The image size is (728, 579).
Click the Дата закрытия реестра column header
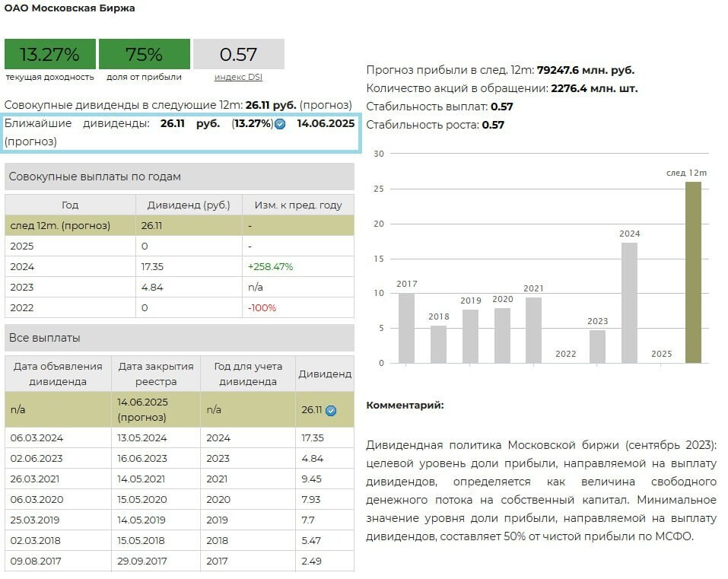point(156,374)
